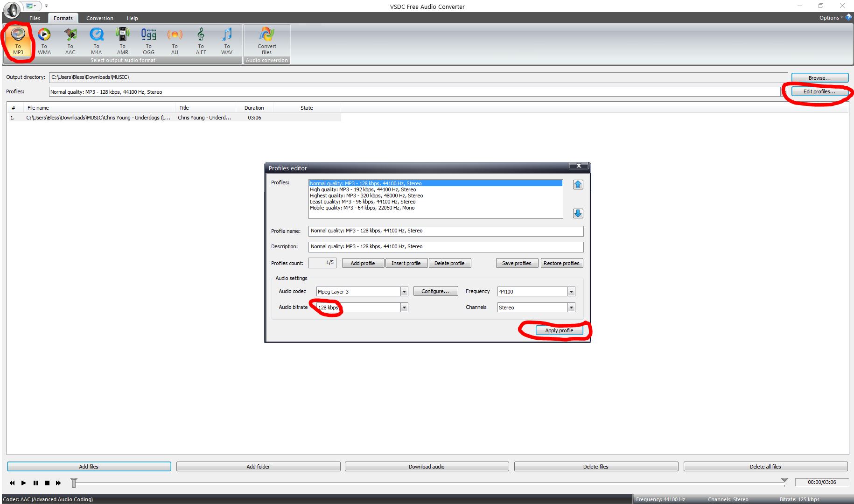
Task: Click the Delete all files button
Action: [765, 467]
